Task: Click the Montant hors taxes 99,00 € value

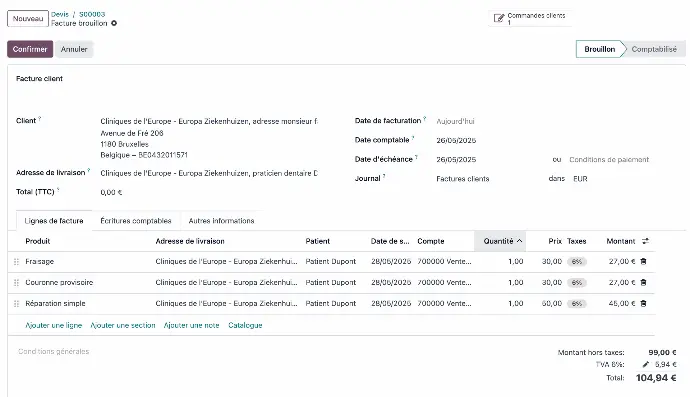Action: 662,353
